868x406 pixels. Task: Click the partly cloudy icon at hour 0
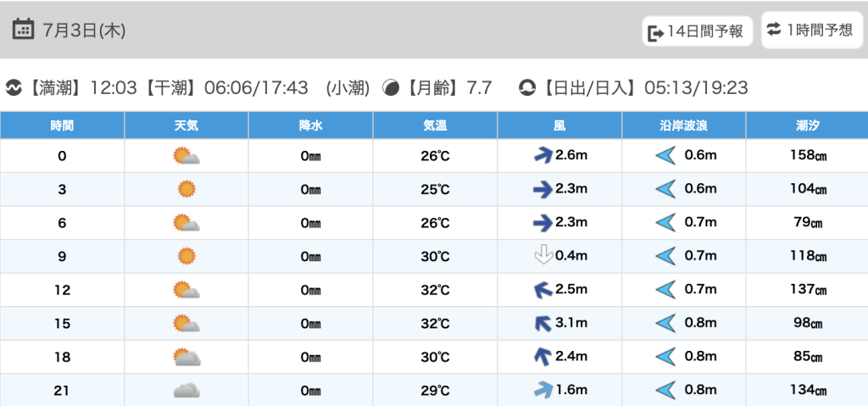(x=186, y=156)
